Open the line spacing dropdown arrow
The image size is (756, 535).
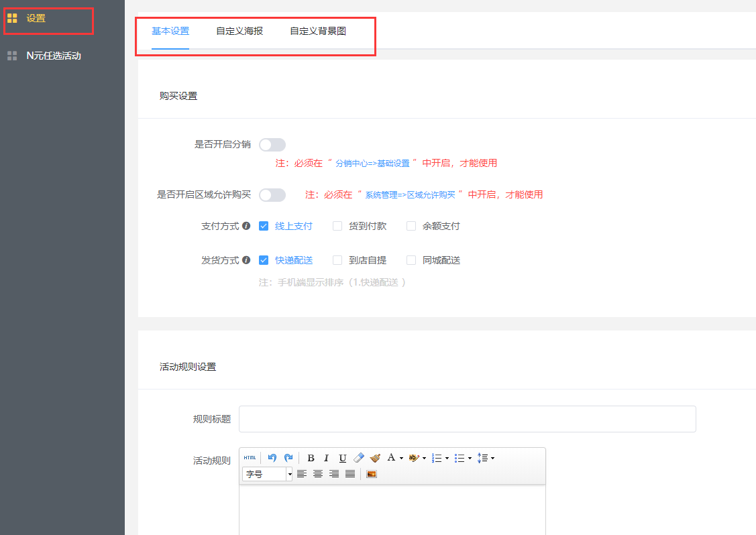click(x=493, y=458)
